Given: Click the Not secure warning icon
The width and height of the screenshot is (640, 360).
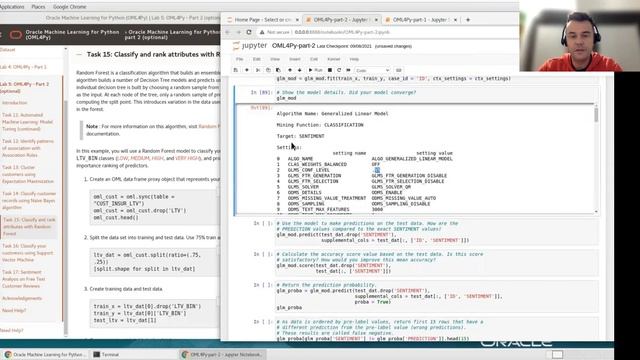Looking at the screenshot, I should click(x=262, y=32).
